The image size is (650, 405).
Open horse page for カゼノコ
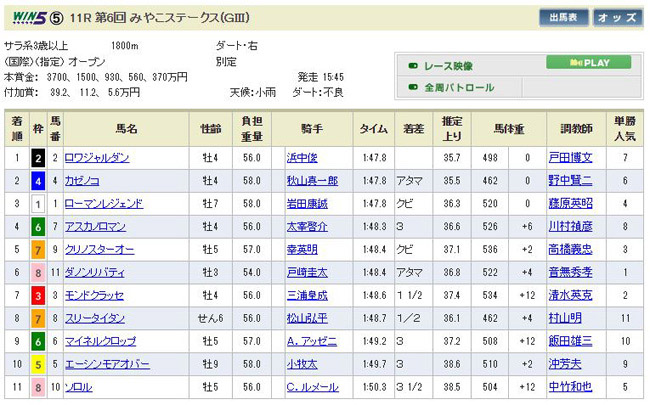tap(84, 181)
